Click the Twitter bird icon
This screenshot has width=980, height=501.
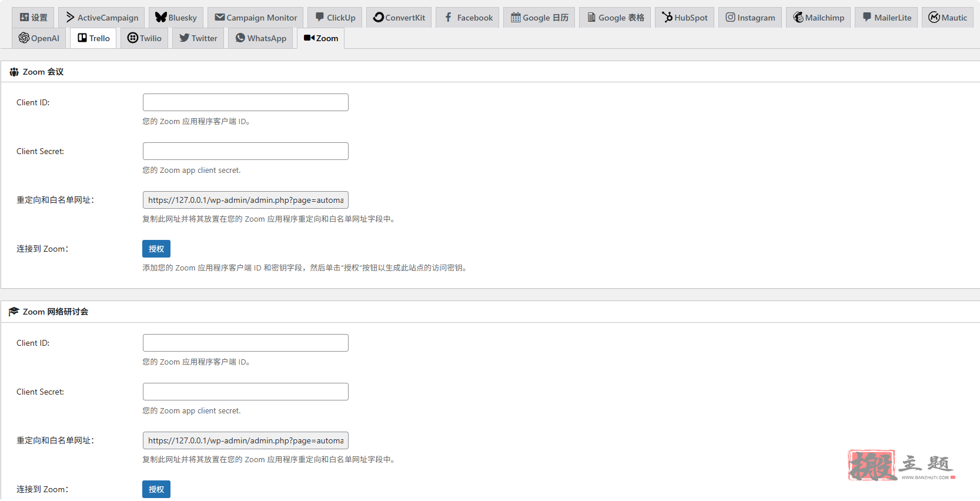click(185, 38)
